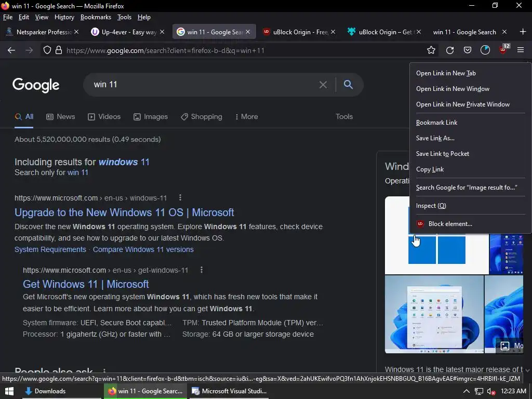Open the History menu
This screenshot has height=399, width=532.
click(x=64, y=17)
